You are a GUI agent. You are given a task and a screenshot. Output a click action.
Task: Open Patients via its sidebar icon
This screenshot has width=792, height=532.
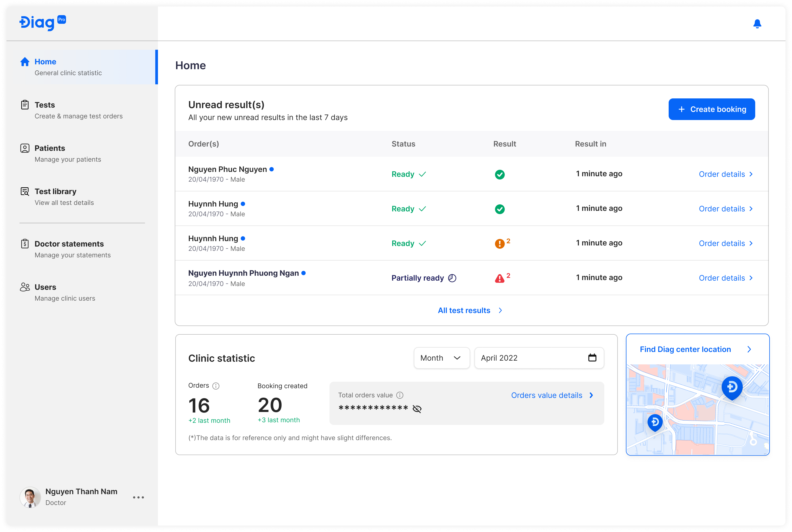pos(25,148)
